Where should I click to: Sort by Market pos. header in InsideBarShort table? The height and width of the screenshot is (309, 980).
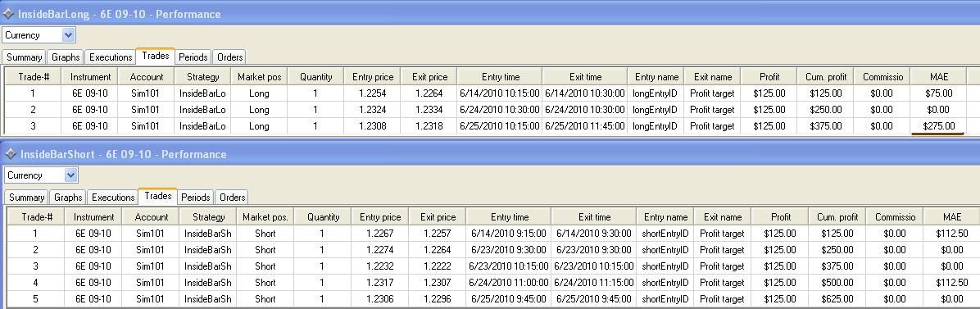click(265, 217)
